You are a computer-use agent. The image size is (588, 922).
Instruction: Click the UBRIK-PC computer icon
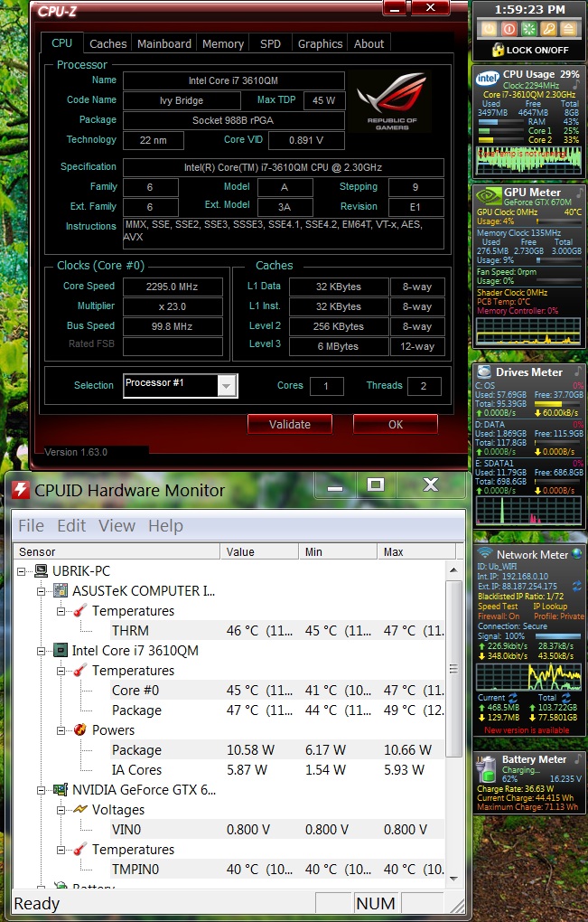pyautogui.click(x=42, y=571)
